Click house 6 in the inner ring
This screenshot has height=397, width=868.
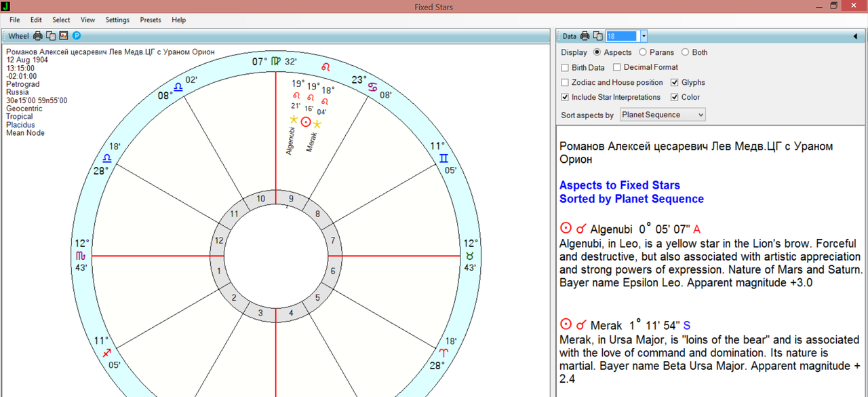click(332, 271)
